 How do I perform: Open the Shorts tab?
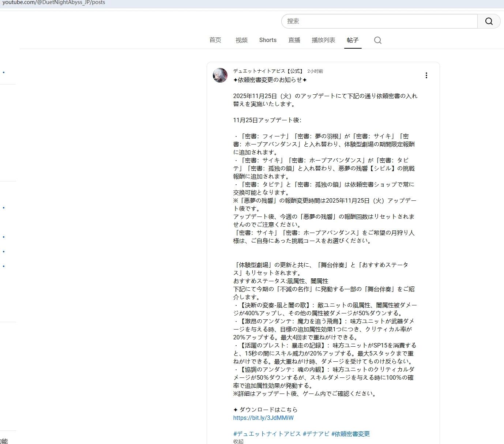[268, 40]
